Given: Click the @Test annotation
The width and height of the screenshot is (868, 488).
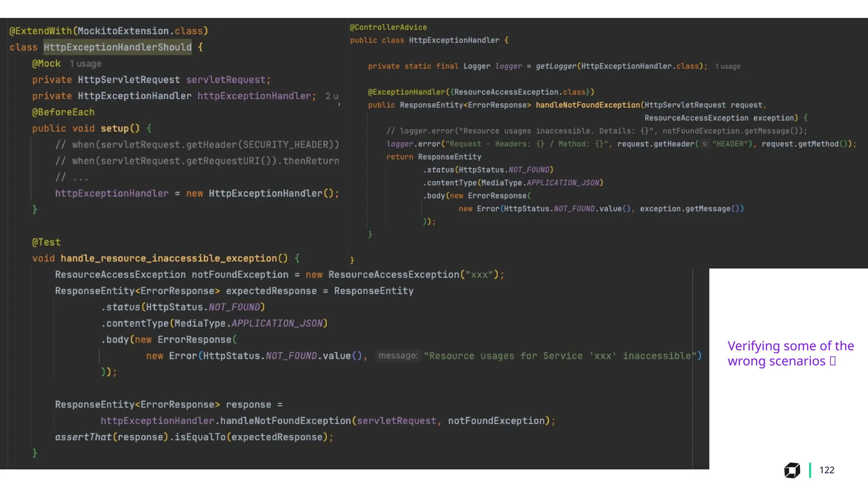Looking at the screenshot, I should pos(46,242).
